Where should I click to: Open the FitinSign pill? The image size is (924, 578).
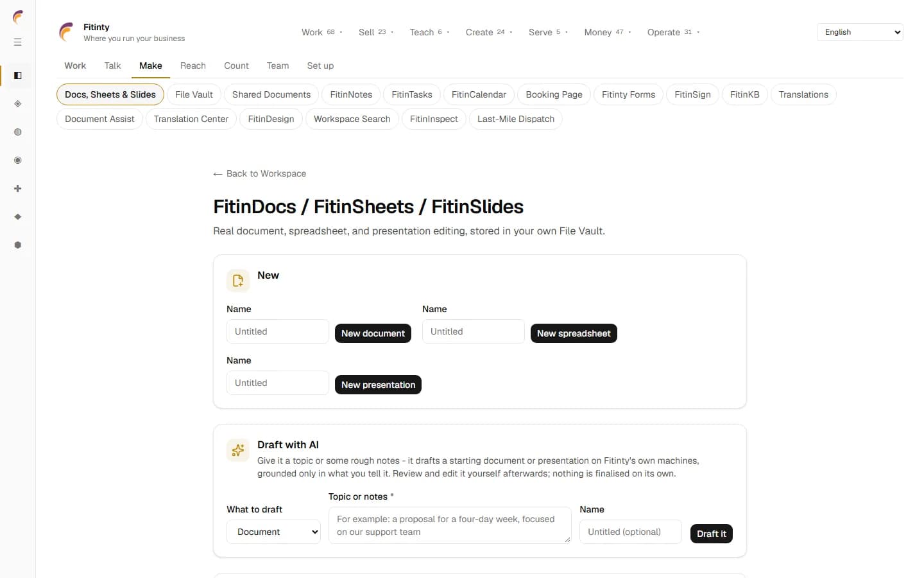[692, 94]
